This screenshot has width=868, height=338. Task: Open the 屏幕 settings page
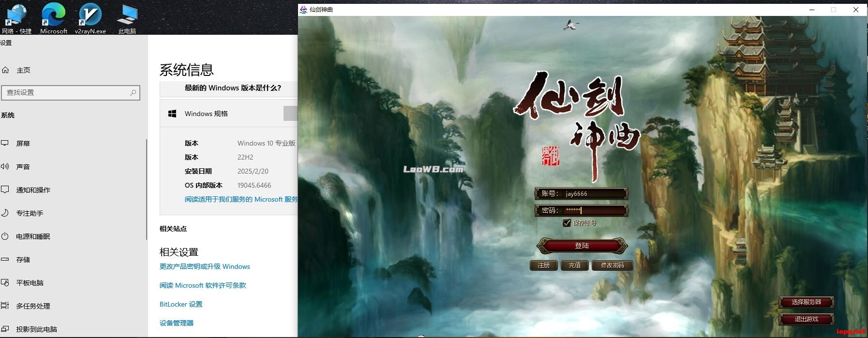(x=23, y=144)
